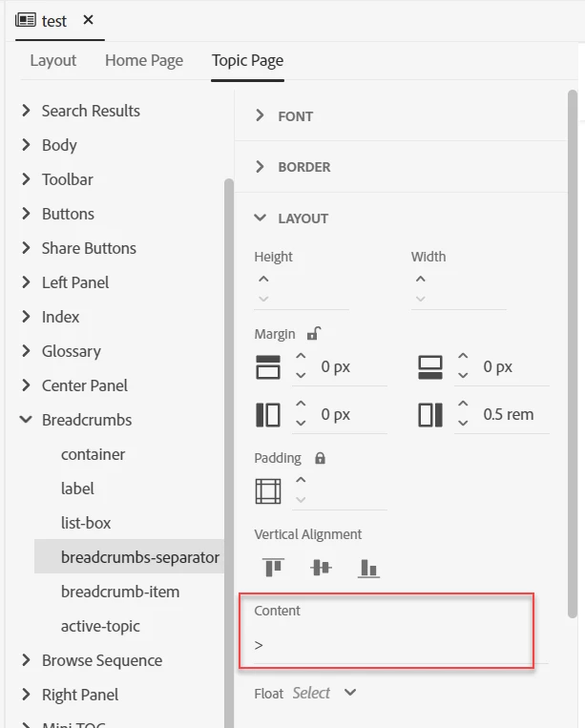Switch to the Layout tab

(52, 60)
